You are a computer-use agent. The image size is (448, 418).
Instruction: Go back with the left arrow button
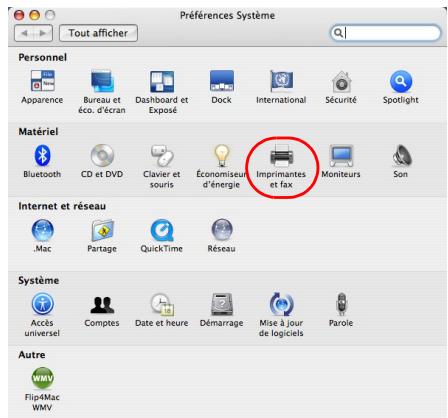[24, 33]
